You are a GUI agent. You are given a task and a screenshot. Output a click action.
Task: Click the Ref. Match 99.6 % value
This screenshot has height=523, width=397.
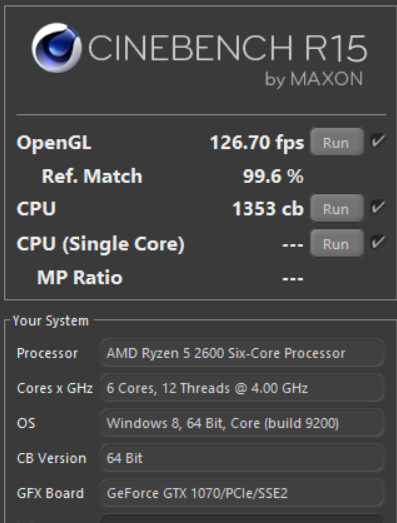tap(273, 176)
